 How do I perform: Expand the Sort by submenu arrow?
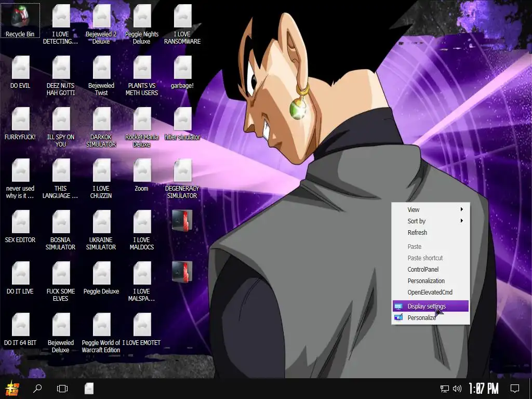[461, 221]
